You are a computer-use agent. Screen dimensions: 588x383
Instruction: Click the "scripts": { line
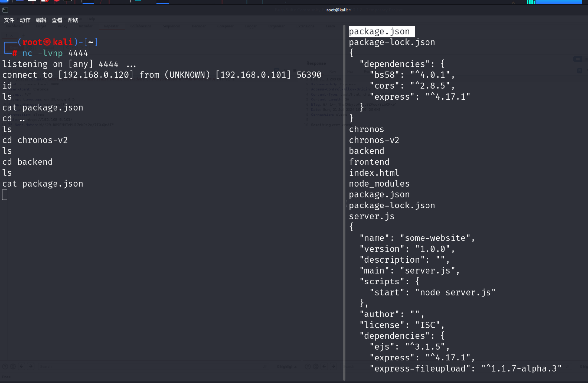point(389,282)
